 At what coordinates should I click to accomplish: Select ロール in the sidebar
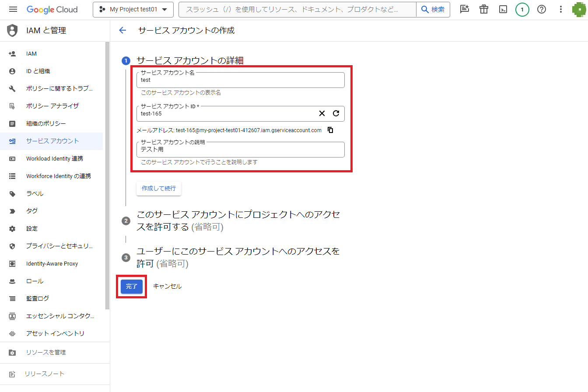[35, 281]
